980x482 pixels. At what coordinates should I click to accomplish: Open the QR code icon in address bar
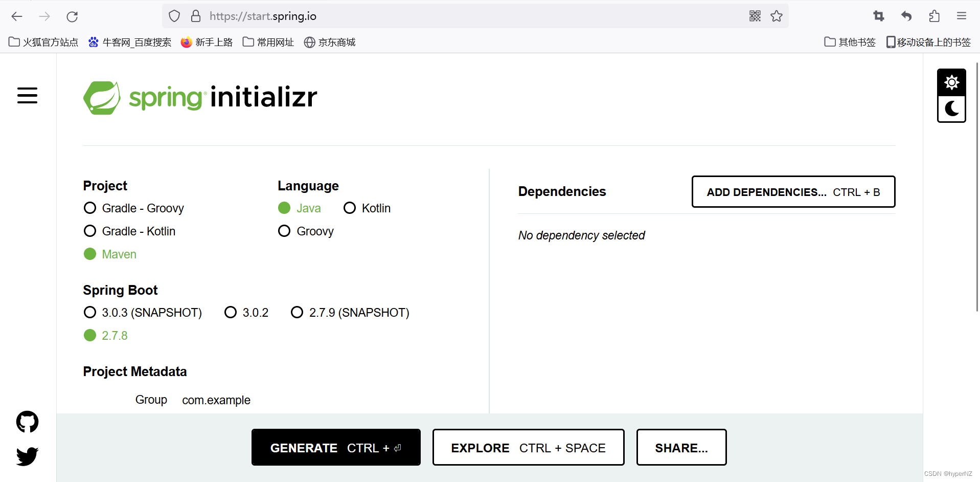tap(755, 16)
